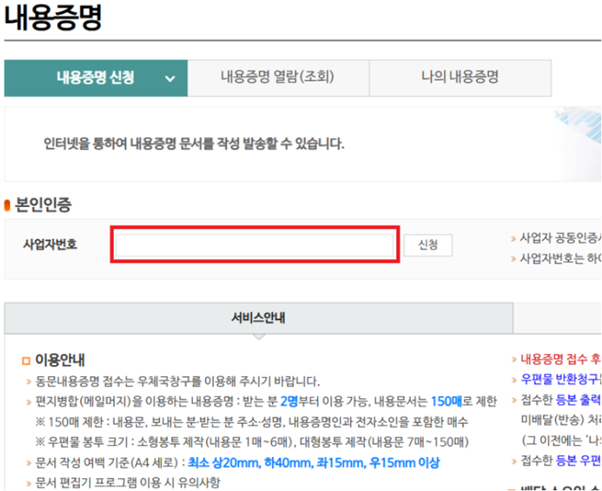602x491 pixels.
Task: Expand the chevron on 내용증명 신청 tab
Action: pos(170,79)
